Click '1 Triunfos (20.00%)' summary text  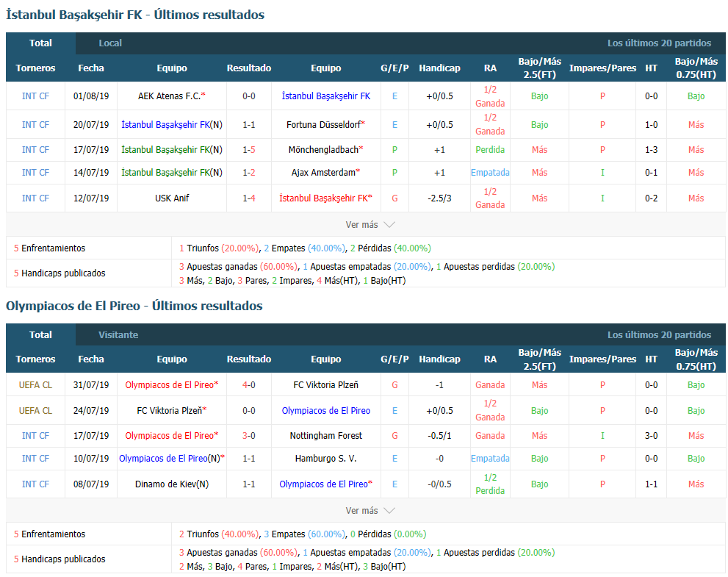219,248
